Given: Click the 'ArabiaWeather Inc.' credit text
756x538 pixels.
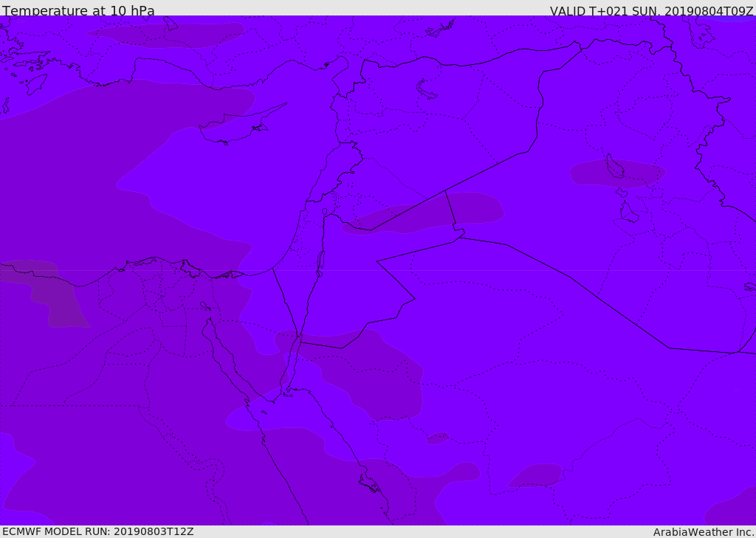Looking at the screenshot, I should click(704, 532).
